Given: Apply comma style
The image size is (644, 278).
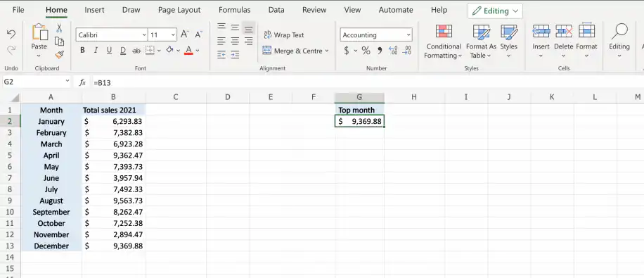Looking at the screenshot, I should 380,51.
